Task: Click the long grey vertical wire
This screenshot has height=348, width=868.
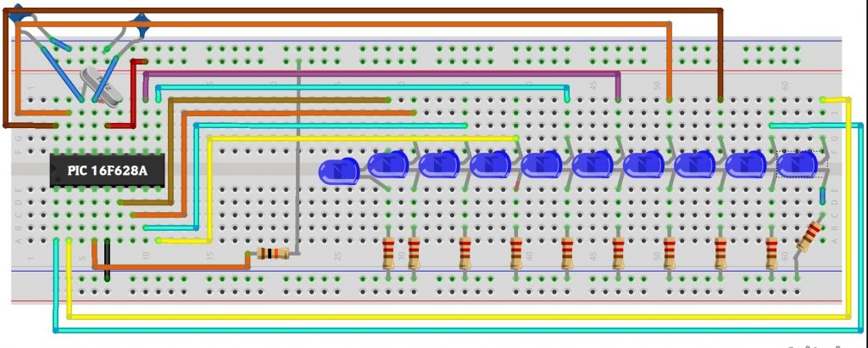Action: point(298,153)
